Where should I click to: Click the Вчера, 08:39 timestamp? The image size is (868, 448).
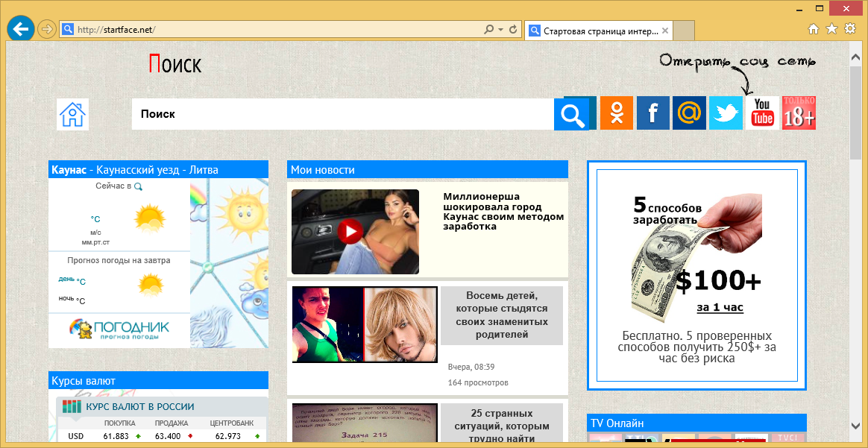(x=471, y=367)
